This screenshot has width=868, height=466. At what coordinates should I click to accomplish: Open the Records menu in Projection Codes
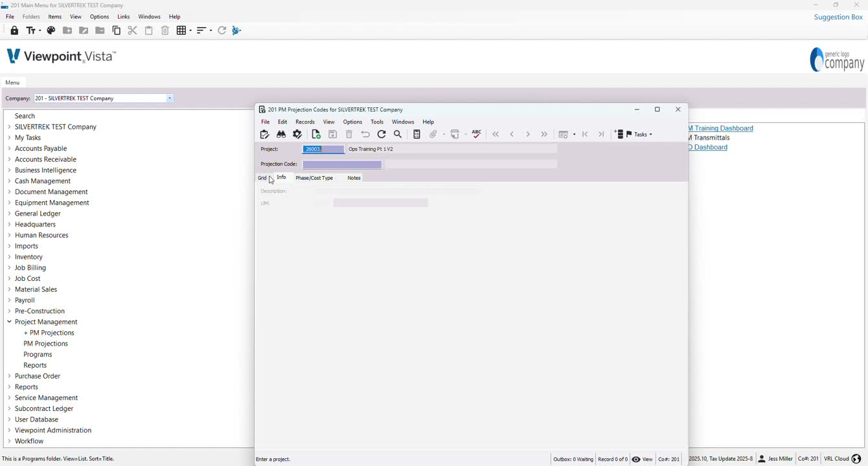click(305, 122)
